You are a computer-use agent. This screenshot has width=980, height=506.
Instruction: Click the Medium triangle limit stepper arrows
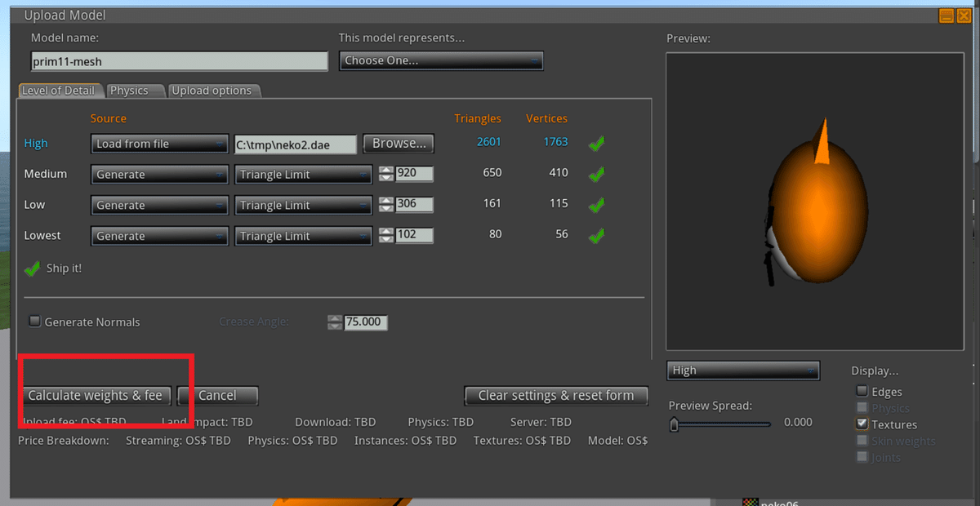[387, 174]
